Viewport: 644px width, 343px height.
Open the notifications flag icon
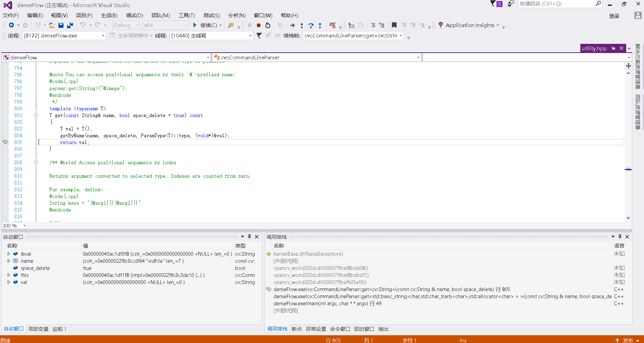[x=493, y=4]
